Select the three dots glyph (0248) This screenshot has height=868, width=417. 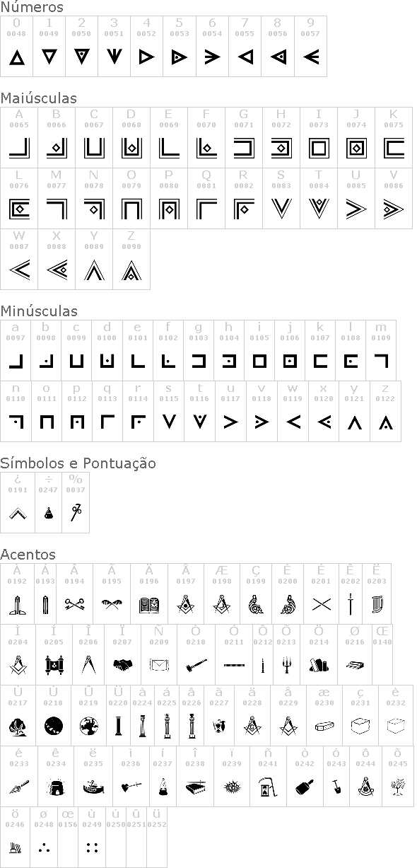pos(44,847)
